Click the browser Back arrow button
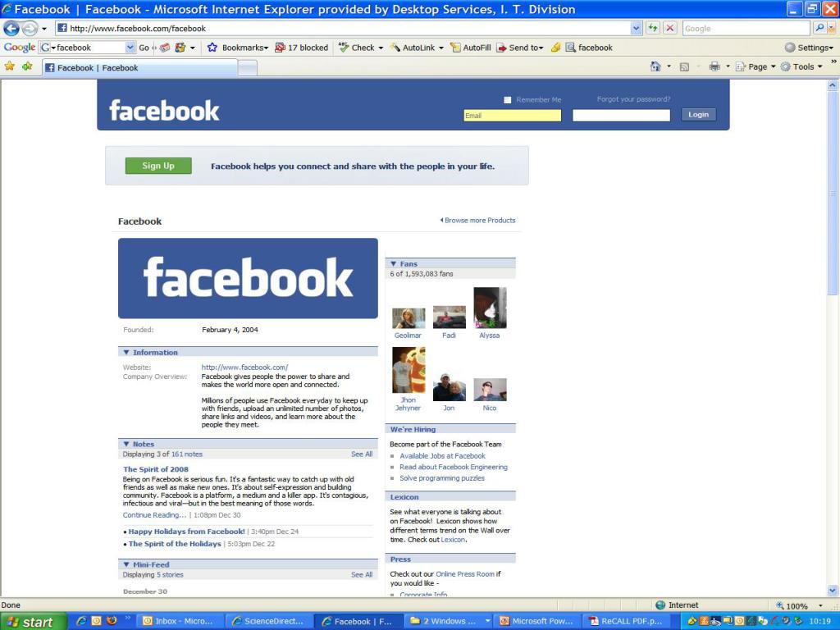 tap(11, 29)
